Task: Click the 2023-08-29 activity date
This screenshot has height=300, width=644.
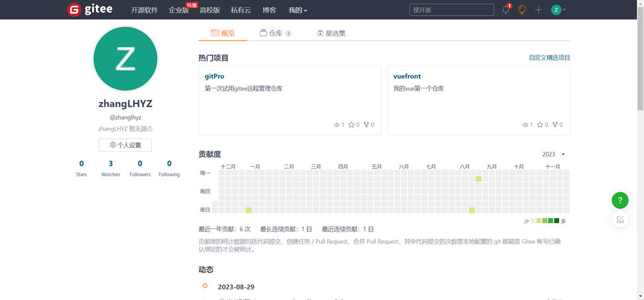Action: 236,287
